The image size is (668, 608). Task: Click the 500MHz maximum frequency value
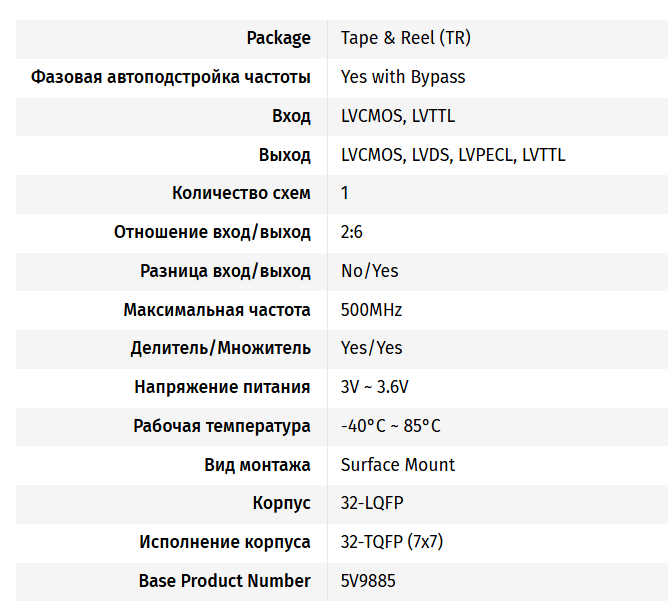(x=371, y=310)
